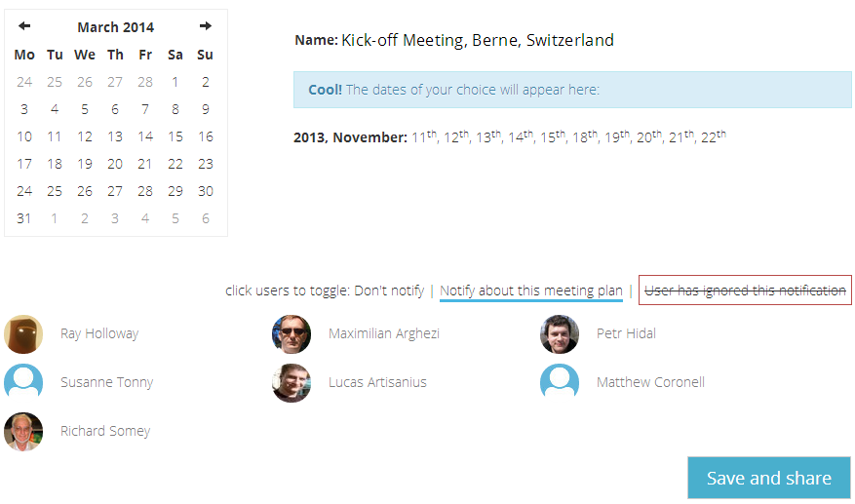
Task: Click Matthew Coronell's default avatar icon
Action: (x=560, y=382)
